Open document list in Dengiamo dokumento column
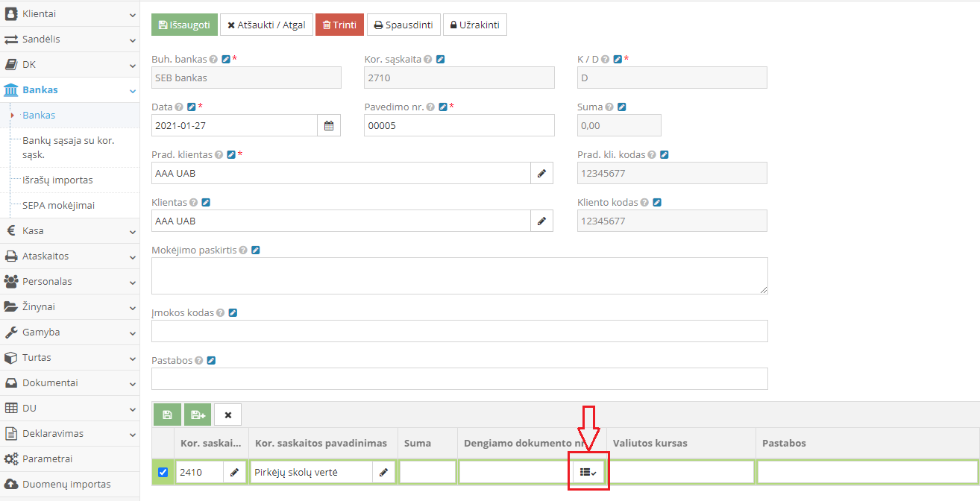The image size is (980, 501). (x=588, y=473)
